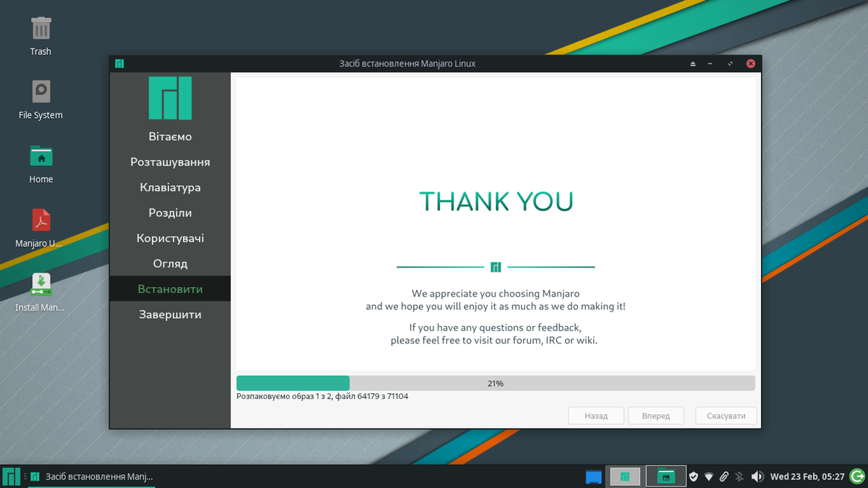
Task: Open the Bluetooth tray icon
Action: tap(739, 476)
